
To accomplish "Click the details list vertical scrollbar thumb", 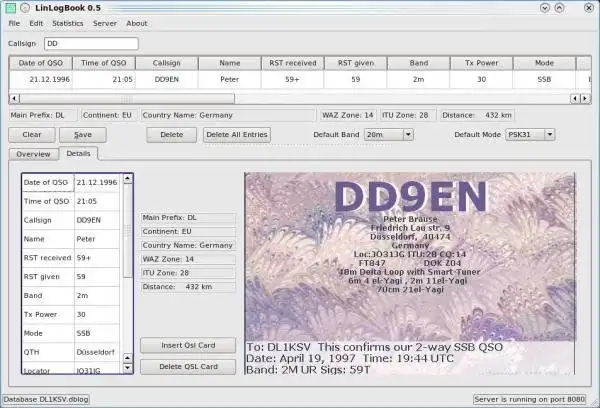I will (127, 231).
